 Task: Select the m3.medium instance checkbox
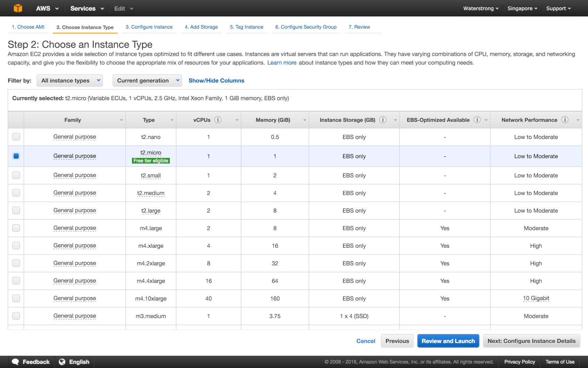(x=16, y=316)
